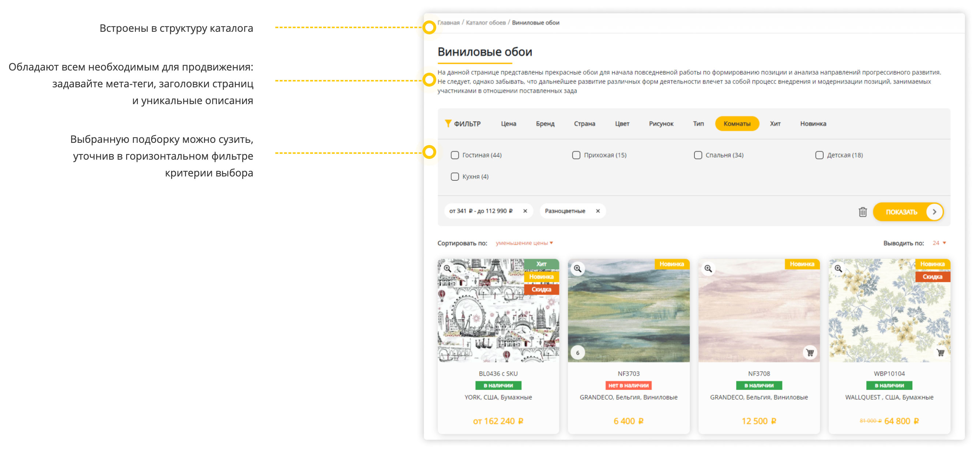This screenshot has width=980, height=453.
Task: Click magnifier icon on NF3703 product
Action: [577, 269]
